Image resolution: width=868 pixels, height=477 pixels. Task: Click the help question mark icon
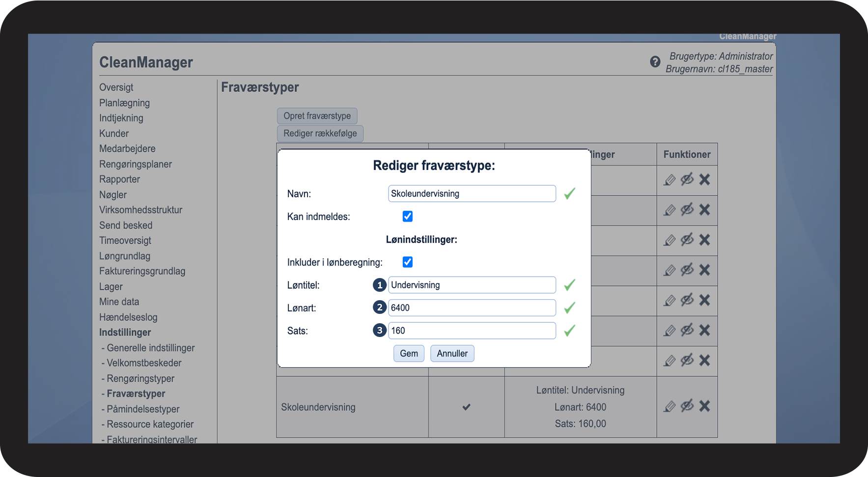655,62
